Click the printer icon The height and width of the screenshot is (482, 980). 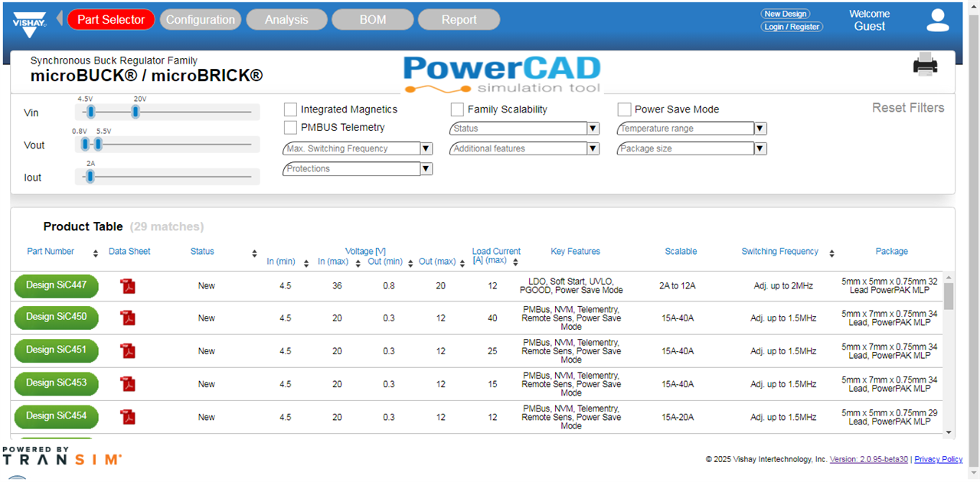pyautogui.click(x=925, y=65)
